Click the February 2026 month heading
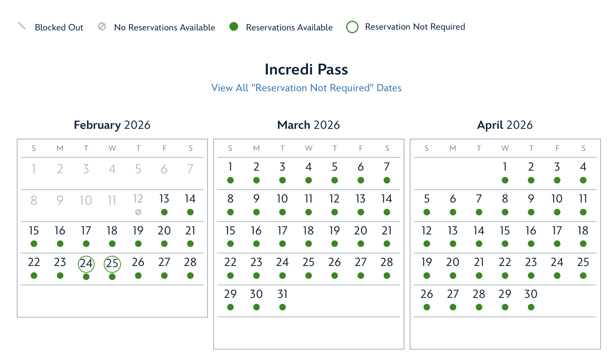615x364 pixels. coord(112,125)
